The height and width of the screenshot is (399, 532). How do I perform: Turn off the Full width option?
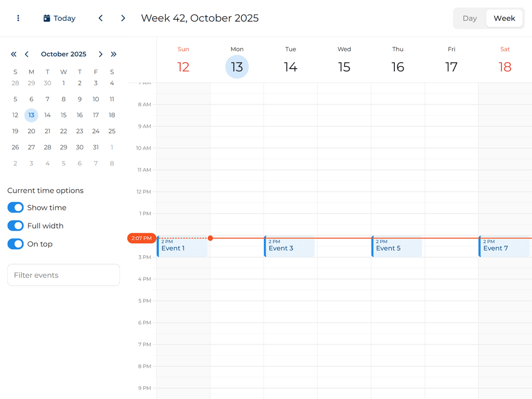16,225
